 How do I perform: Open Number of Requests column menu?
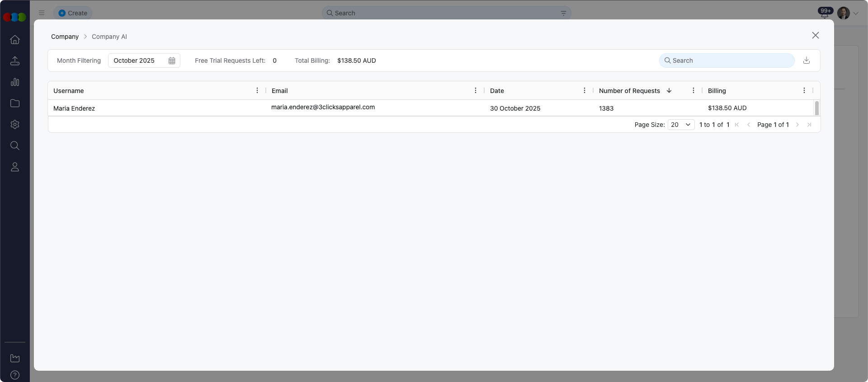[693, 91]
